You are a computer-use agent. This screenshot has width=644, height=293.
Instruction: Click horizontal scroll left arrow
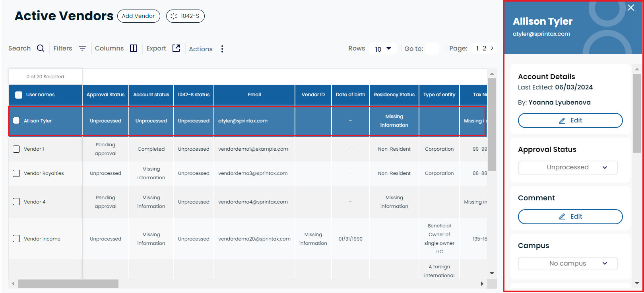coord(13,283)
